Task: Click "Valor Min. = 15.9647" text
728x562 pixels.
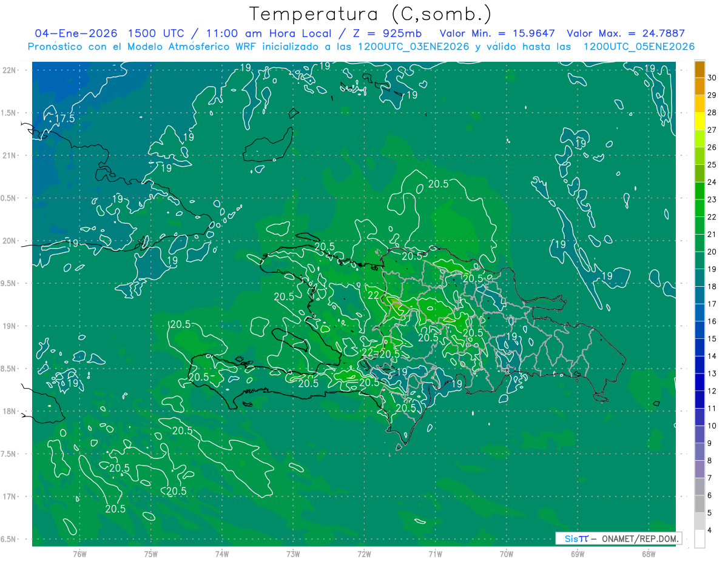Action: pos(497,33)
